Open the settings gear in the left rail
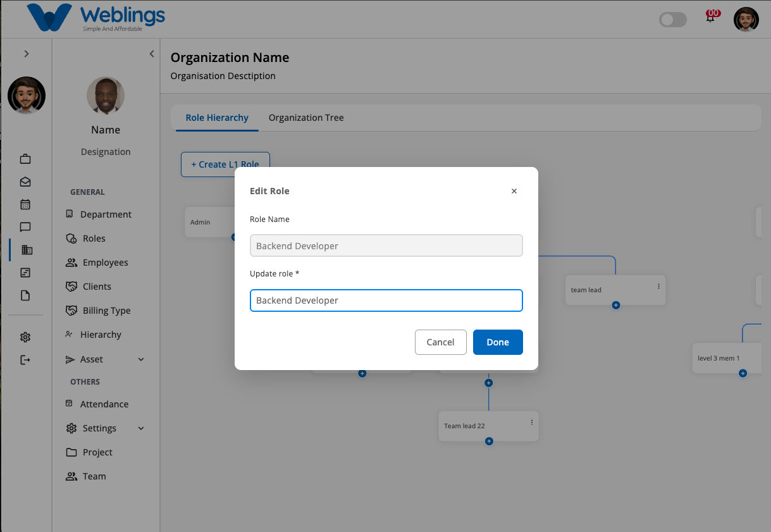The width and height of the screenshot is (771, 532). 25,337
